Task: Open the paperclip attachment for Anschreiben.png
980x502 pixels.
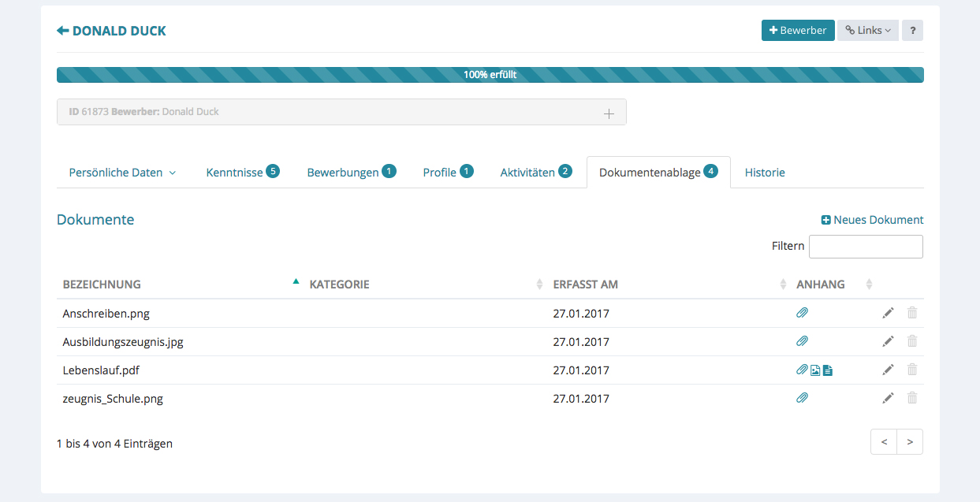Action: (802, 313)
